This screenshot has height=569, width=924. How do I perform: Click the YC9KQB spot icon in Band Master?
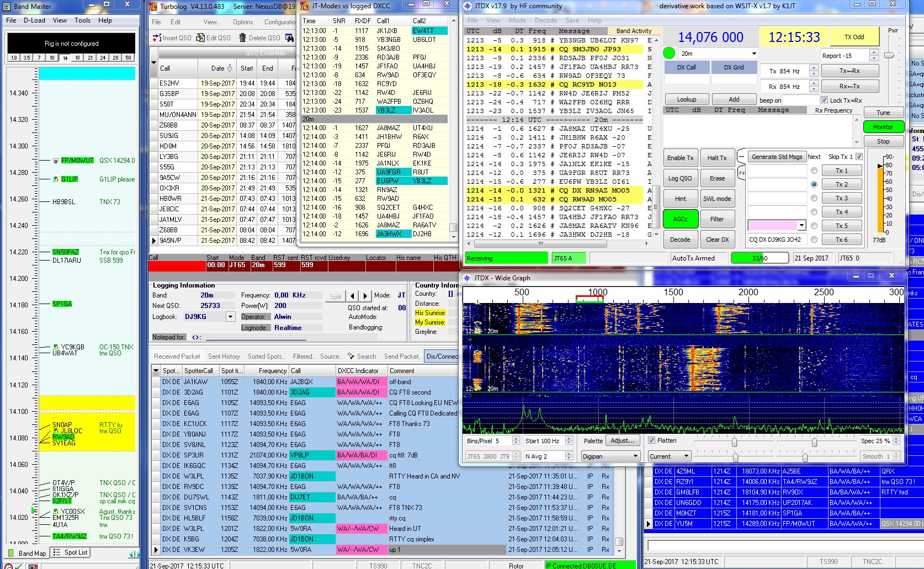[x=56, y=347]
